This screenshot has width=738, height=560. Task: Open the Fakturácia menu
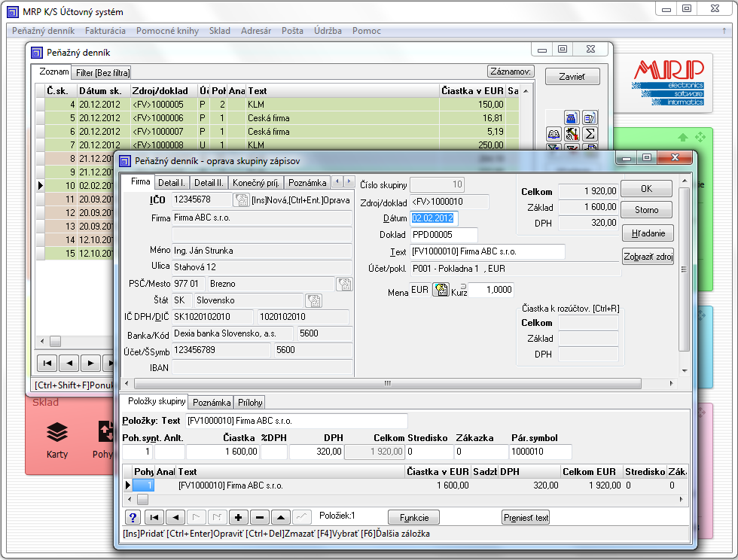[x=105, y=31]
